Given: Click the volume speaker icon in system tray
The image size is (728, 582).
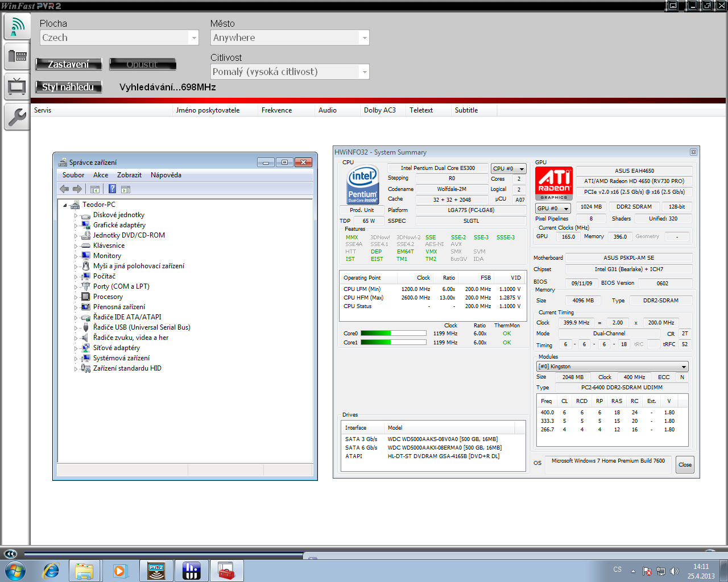Looking at the screenshot, I should tap(675, 571).
